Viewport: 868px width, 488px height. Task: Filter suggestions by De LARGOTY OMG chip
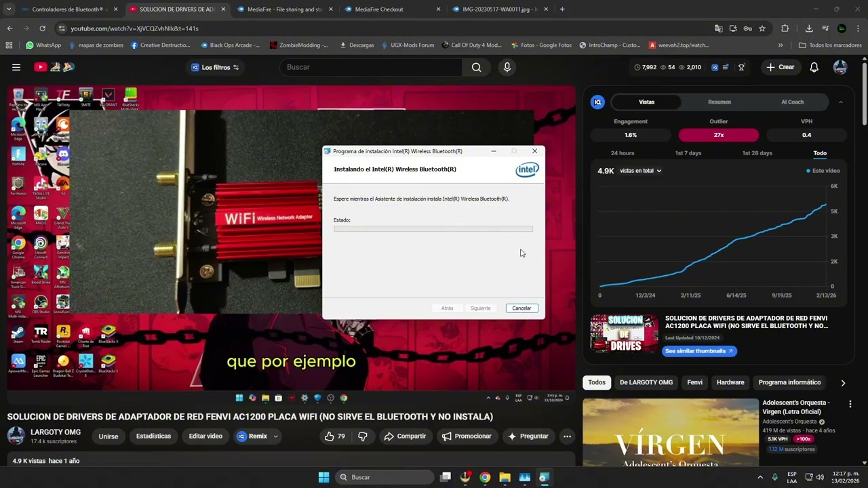pos(646,382)
